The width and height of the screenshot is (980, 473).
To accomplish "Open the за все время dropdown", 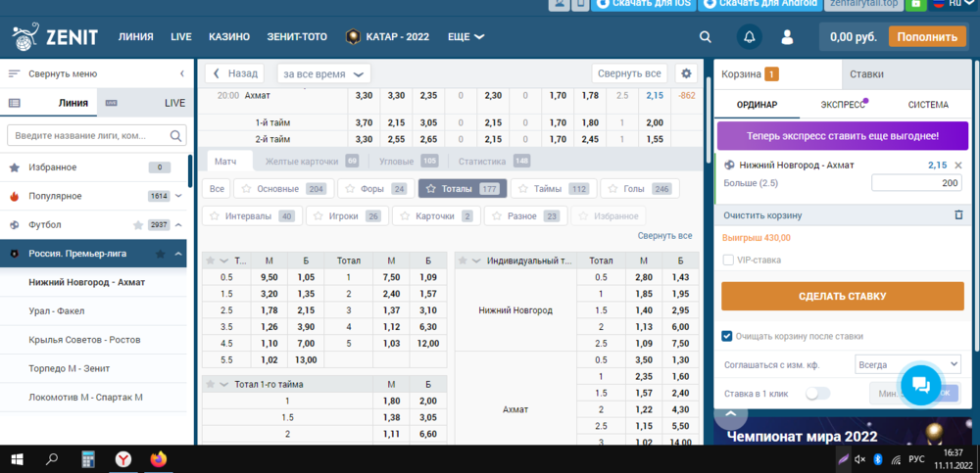I will [x=323, y=73].
